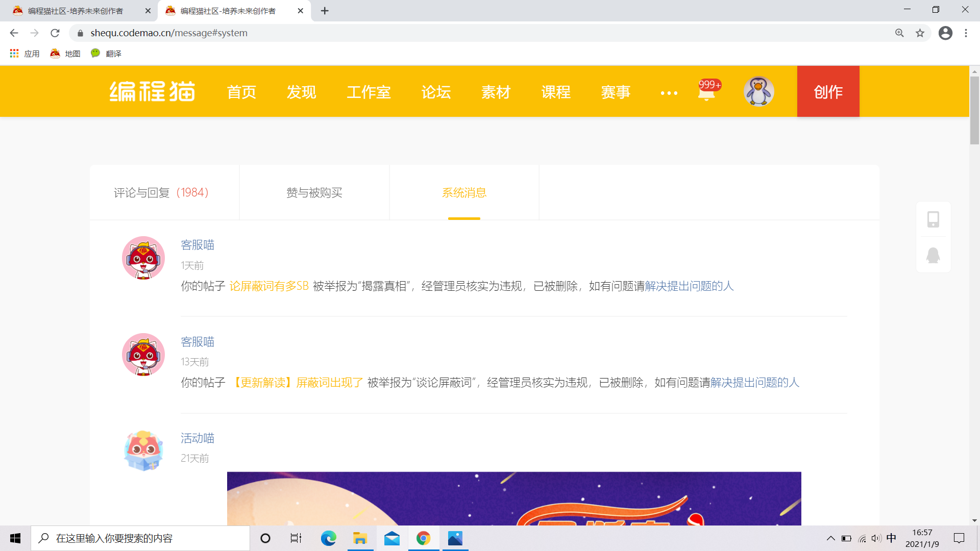This screenshot has width=980, height=551.
Task: Open 课程 in the navigation bar
Action: (556, 92)
